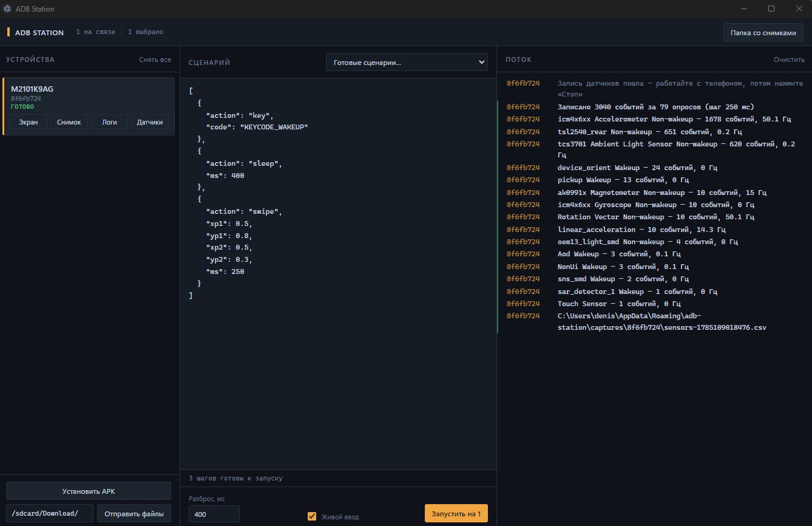Take a Снимок of the device
This screenshot has height=526, width=812.
coord(69,122)
